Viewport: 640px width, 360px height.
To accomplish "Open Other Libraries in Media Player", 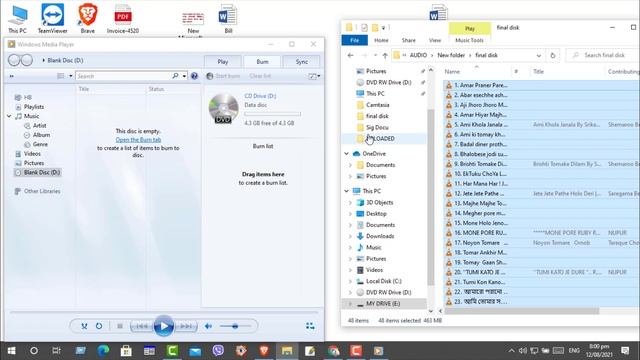I will tap(42, 191).
